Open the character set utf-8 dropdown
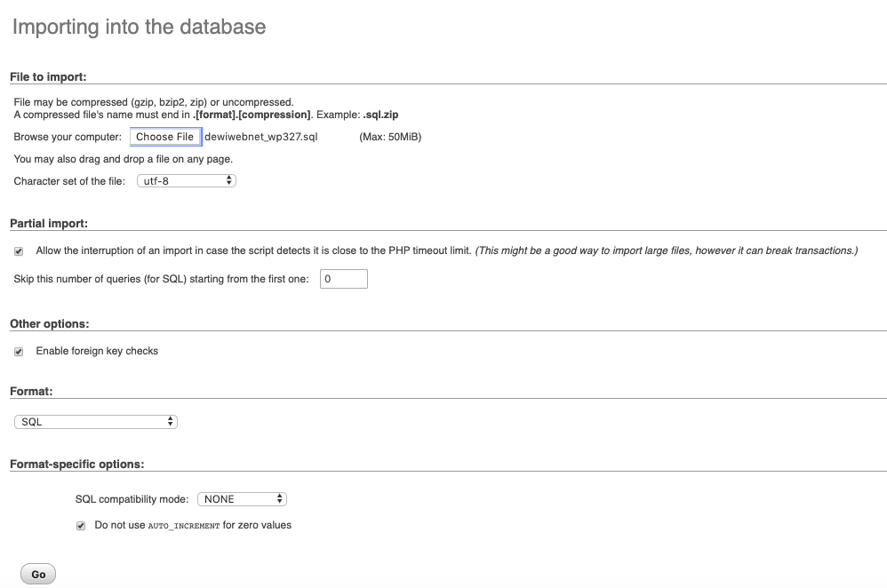The height and width of the screenshot is (588, 887). click(x=186, y=180)
